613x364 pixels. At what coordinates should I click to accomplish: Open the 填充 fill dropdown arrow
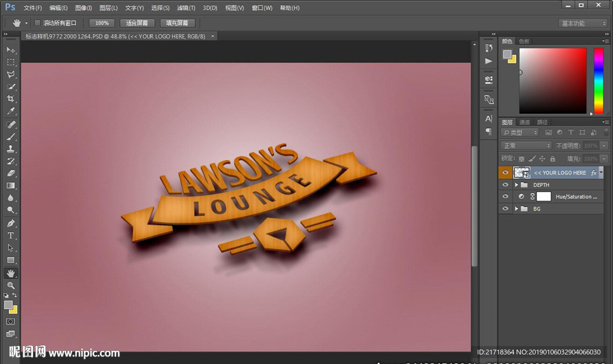coord(604,159)
